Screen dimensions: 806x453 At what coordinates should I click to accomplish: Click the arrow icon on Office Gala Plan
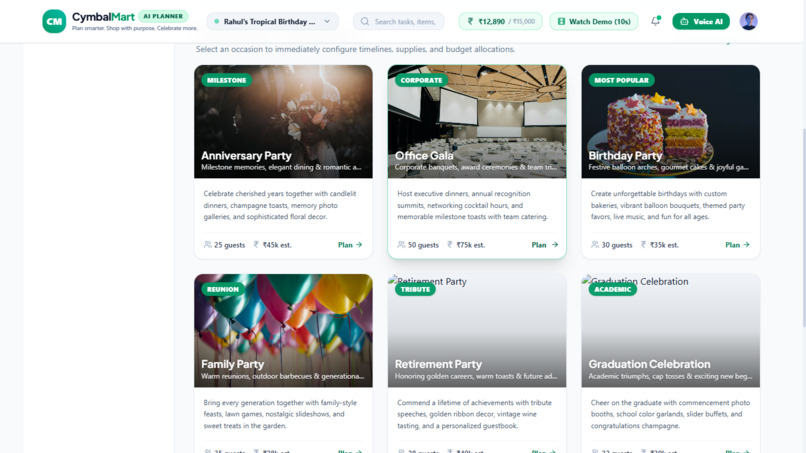tap(555, 245)
